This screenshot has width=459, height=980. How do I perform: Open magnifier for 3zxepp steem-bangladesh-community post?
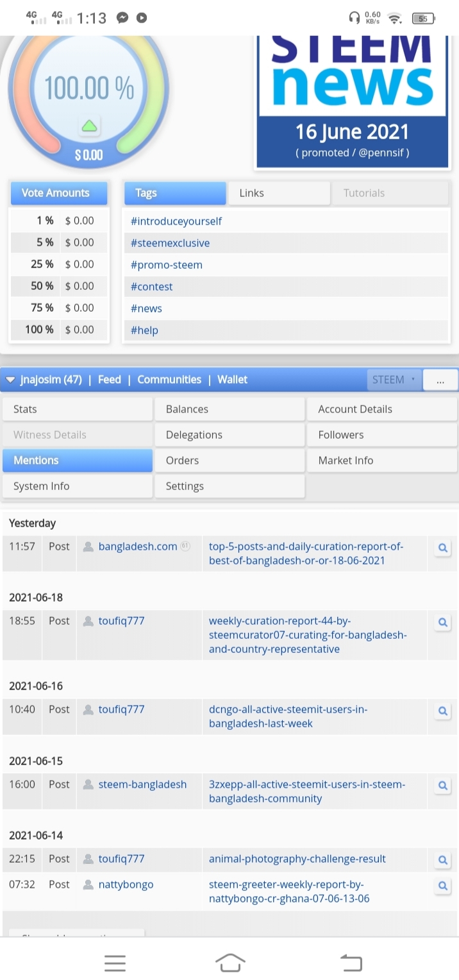coord(442,785)
